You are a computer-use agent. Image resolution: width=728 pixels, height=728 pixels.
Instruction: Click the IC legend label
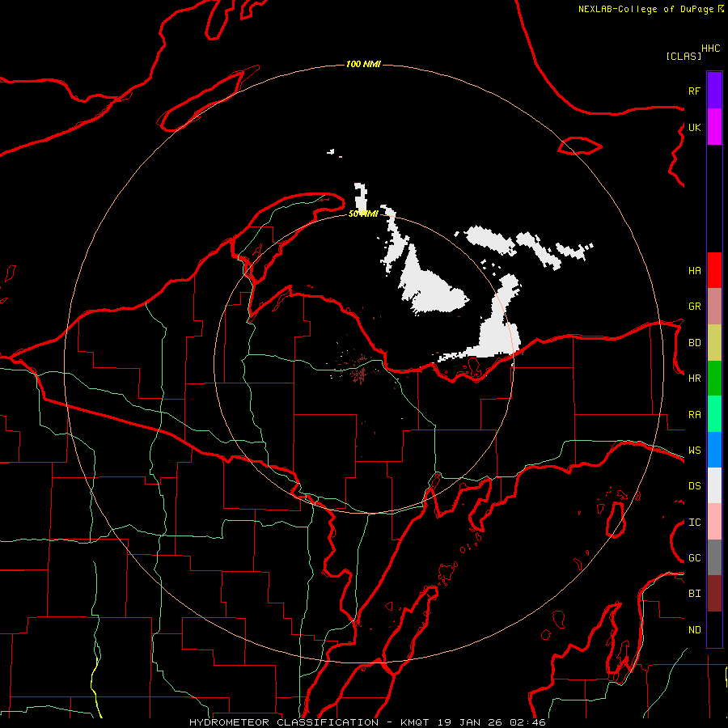694,522
